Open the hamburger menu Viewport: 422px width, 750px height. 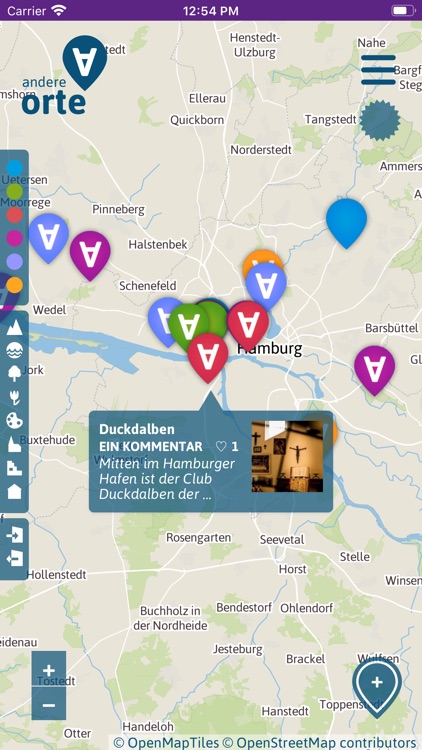[378, 70]
